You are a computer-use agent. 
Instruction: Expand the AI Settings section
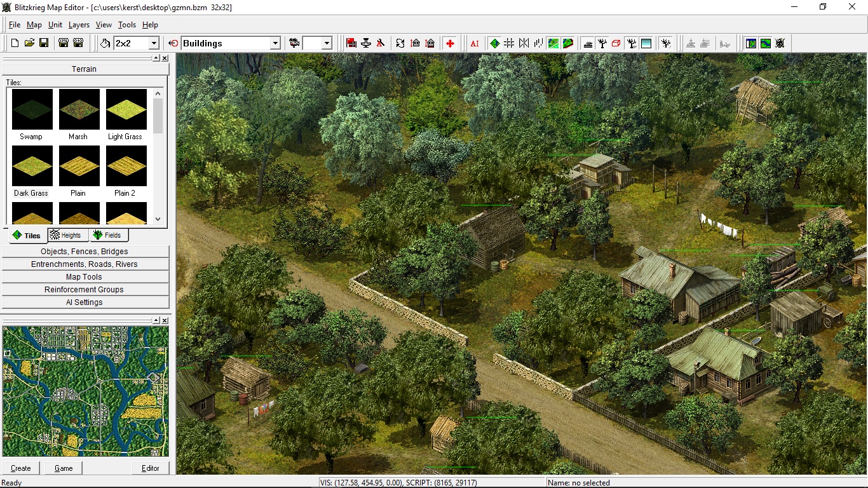point(85,302)
